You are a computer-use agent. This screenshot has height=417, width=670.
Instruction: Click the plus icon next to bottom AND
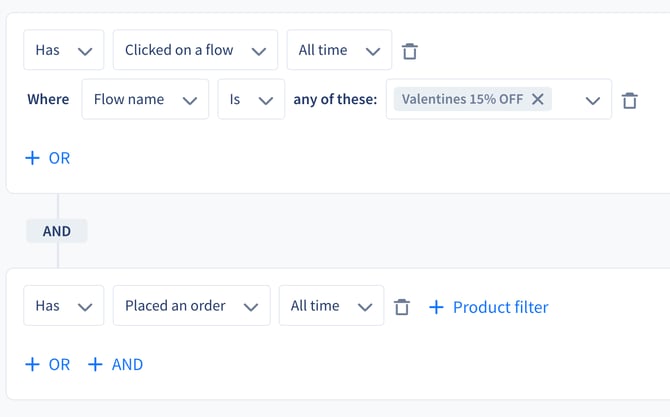95,364
